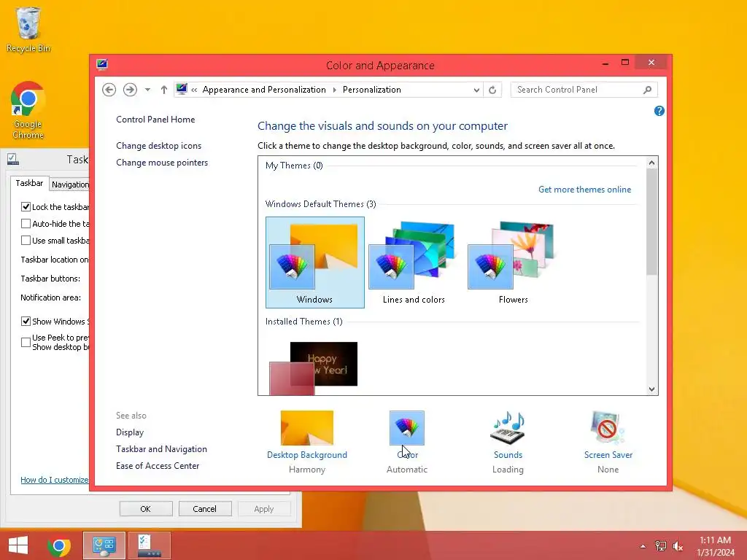747x560 pixels.
Task: Switch to the Taskbar tab
Action: tap(29, 183)
